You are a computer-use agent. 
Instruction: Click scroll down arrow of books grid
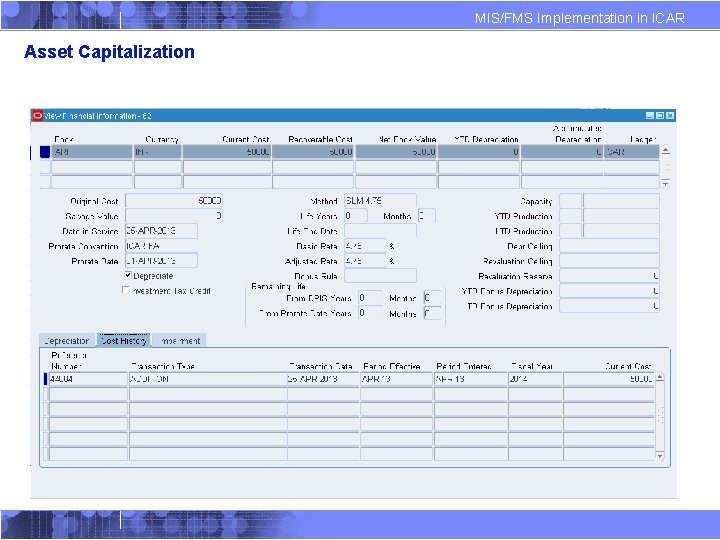[666, 184]
